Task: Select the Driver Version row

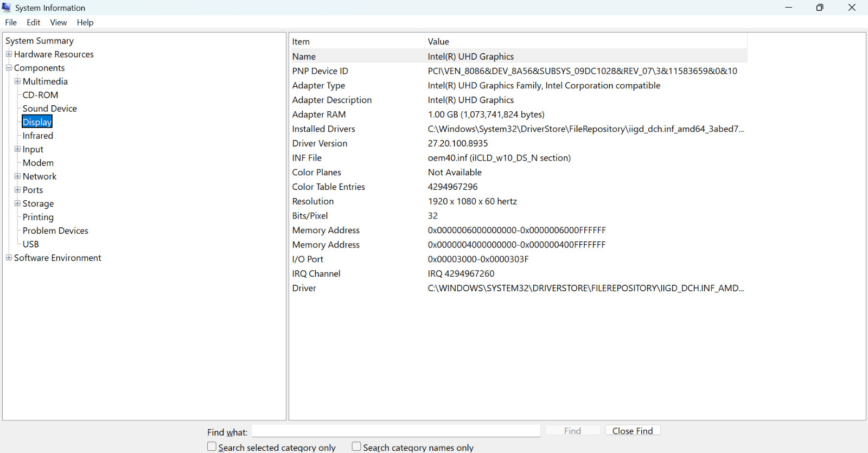Action: (519, 143)
